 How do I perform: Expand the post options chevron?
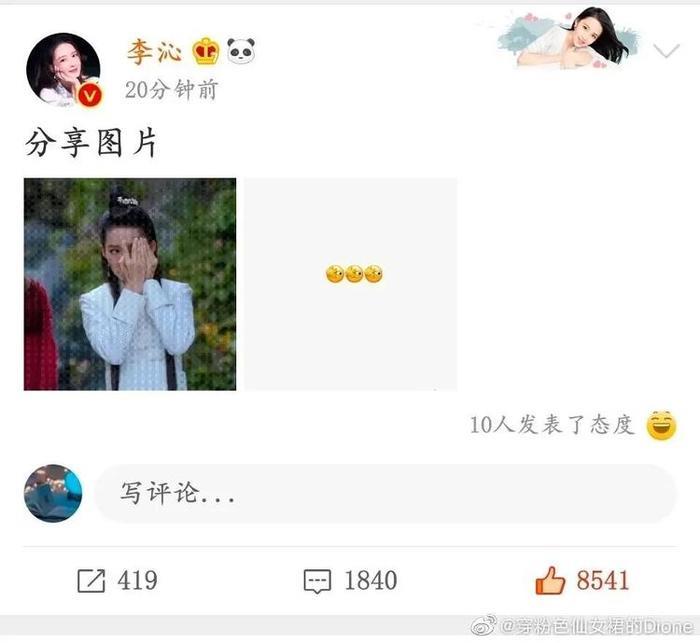(x=666, y=50)
